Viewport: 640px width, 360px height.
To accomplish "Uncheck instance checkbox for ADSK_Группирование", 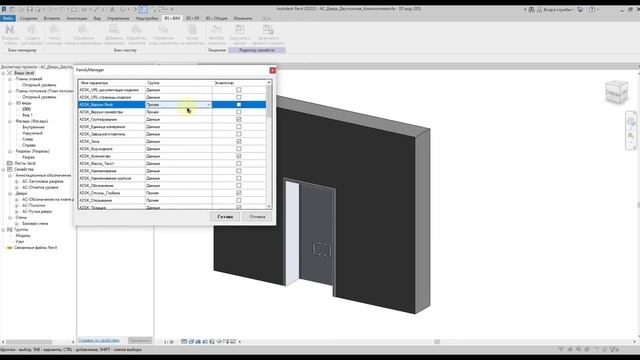I will [x=239, y=119].
